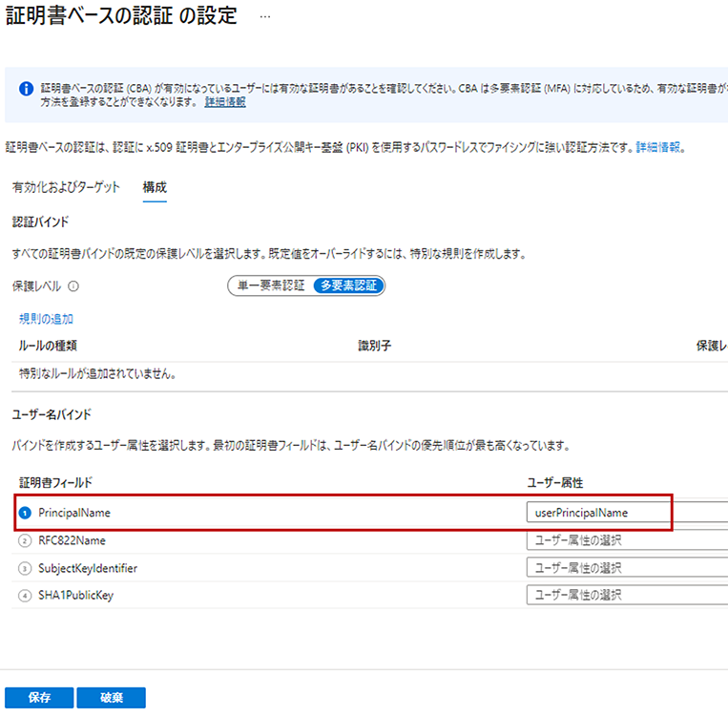
Task: Click the priority 4 badge beside SHA1PublicKey
Action: [25, 596]
